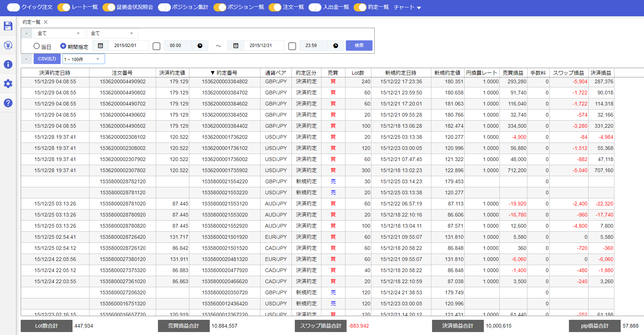The image size is (644, 335).
Task: Click the スワップ損益合計 total label
Action: pos(321,326)
